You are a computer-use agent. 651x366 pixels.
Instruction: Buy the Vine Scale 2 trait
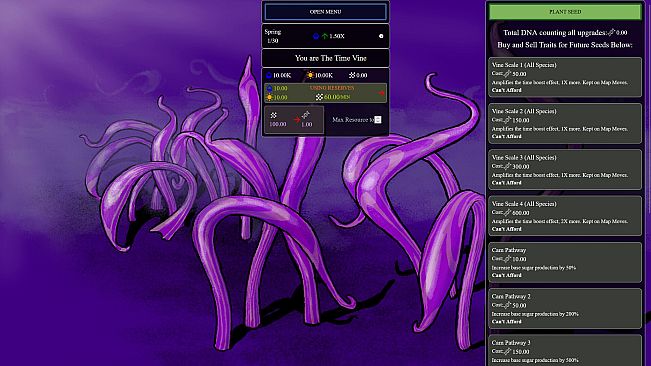click(565, 124)
